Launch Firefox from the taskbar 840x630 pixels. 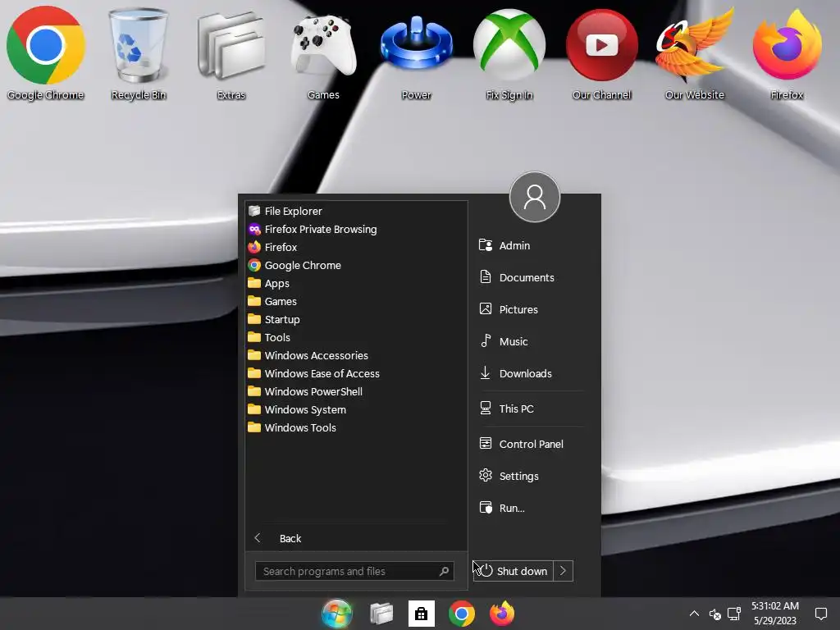(x=502, y=614)
